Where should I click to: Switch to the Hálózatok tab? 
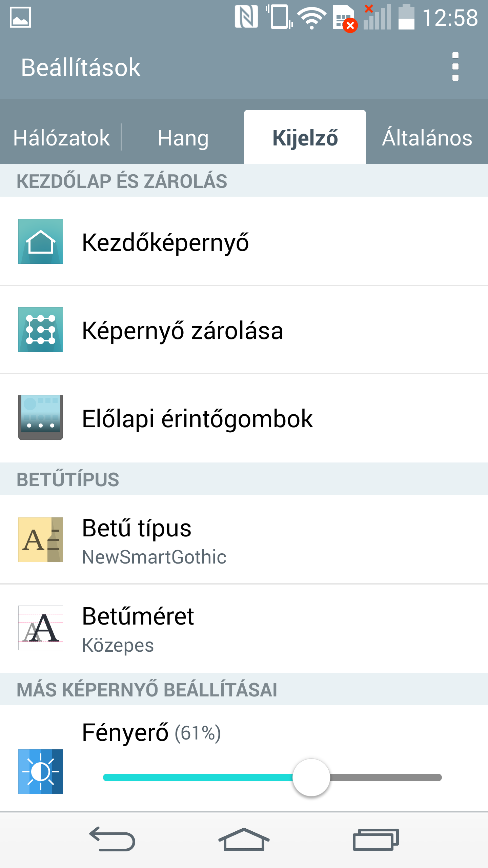click(x=61, y=138)
